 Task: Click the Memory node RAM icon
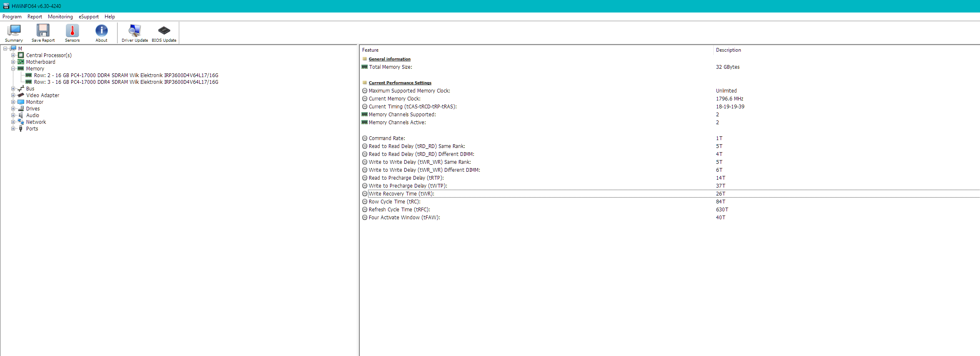click(x=21, y=68)
